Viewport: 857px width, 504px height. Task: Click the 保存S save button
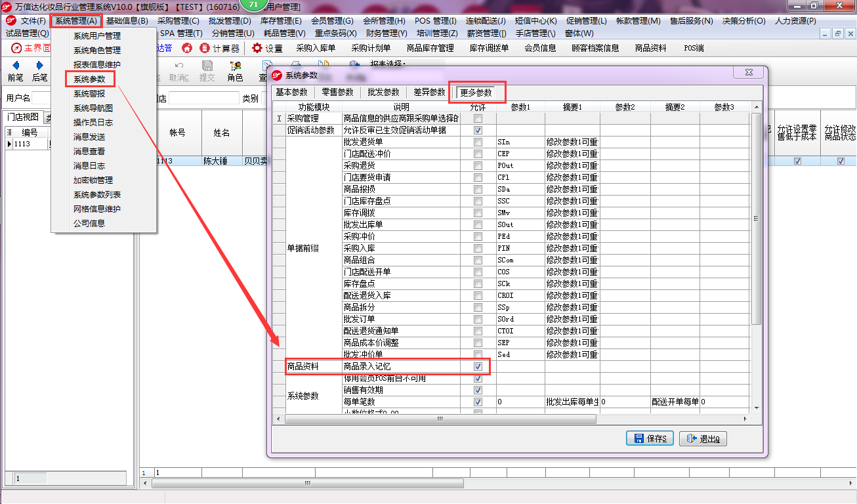pyautogui.click(x=650, y=438)
